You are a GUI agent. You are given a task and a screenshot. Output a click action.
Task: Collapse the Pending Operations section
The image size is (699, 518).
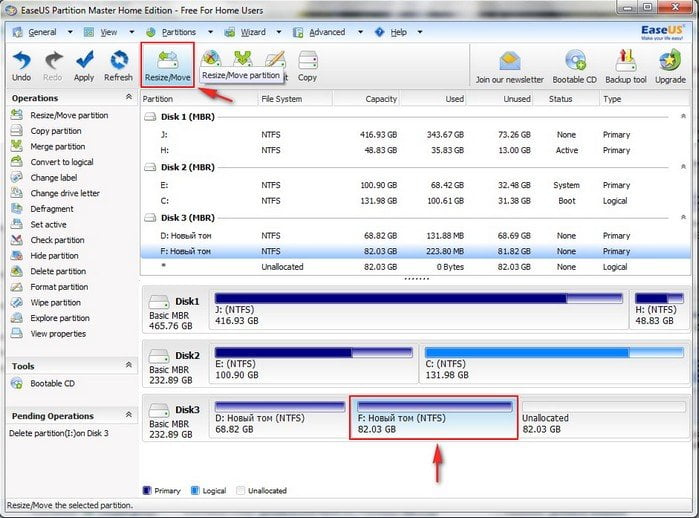128,416
